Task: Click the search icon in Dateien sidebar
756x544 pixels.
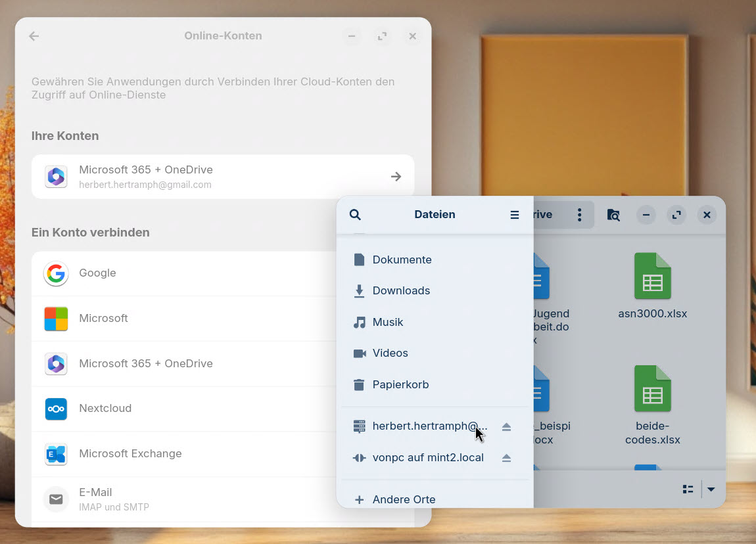Action: [355, 215]
